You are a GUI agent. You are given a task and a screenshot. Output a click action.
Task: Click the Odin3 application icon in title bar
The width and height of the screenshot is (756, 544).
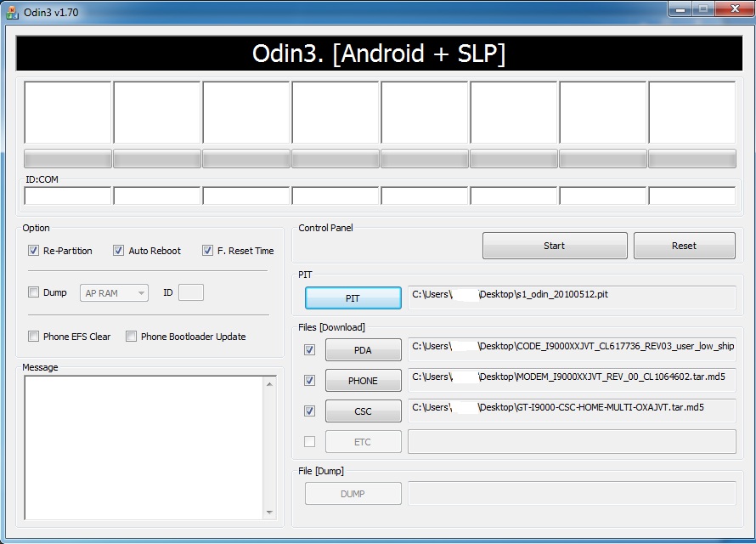(12, 12)
